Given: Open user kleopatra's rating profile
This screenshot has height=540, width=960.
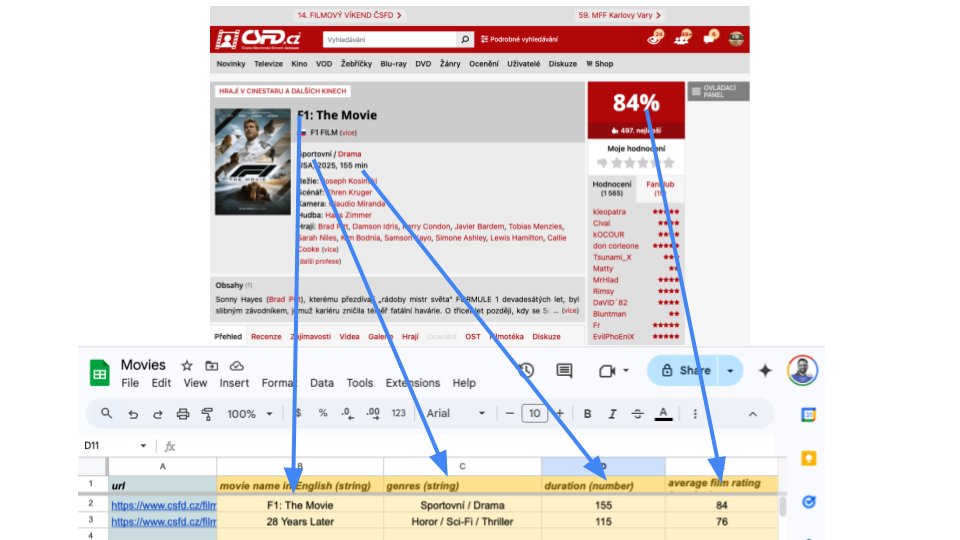Looking at the screenshot, I should 609,211.
